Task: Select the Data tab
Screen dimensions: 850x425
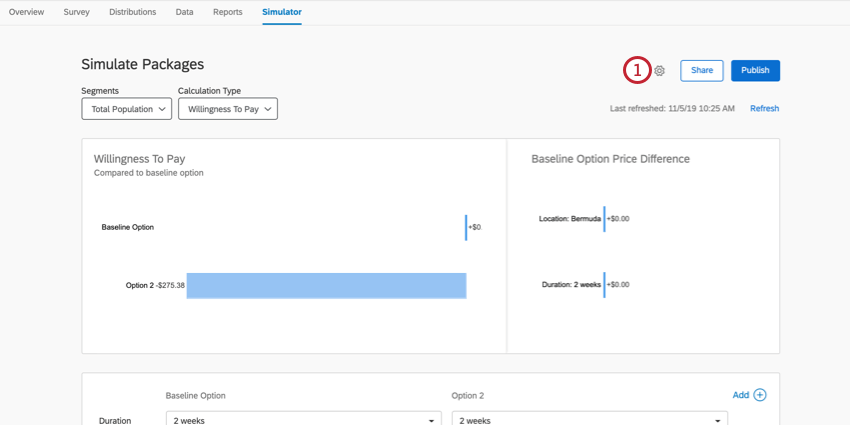Action: [x=184, y=11]
